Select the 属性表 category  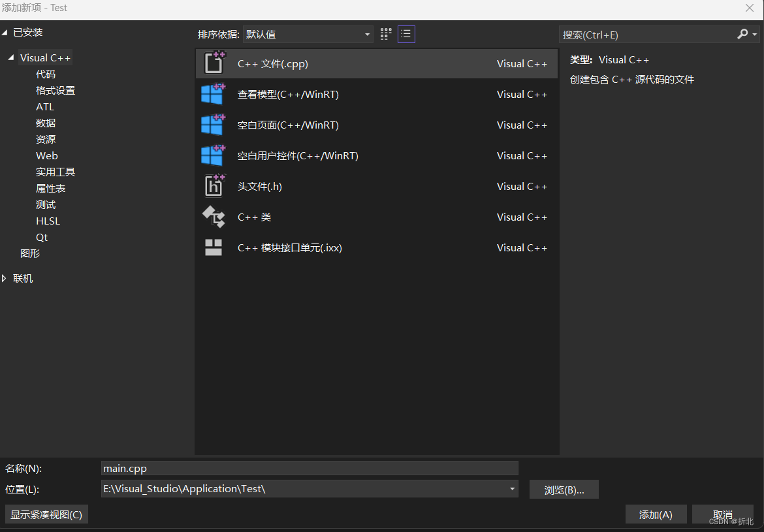(51, 189)
